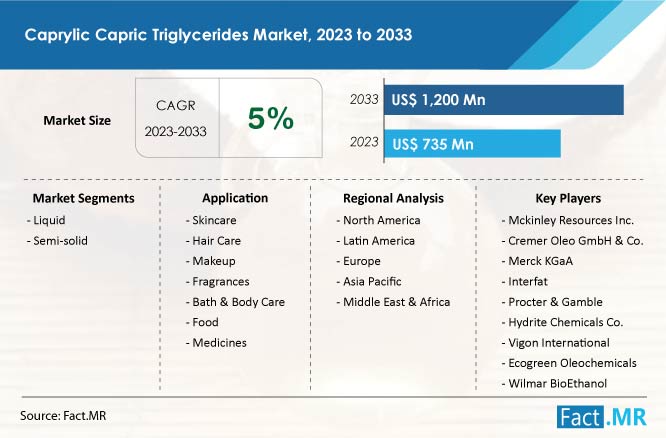The height and width of the screenshot is (438, 666).
Task: Click the 'Source: Fact.MR' text
Action: [63, 415]
